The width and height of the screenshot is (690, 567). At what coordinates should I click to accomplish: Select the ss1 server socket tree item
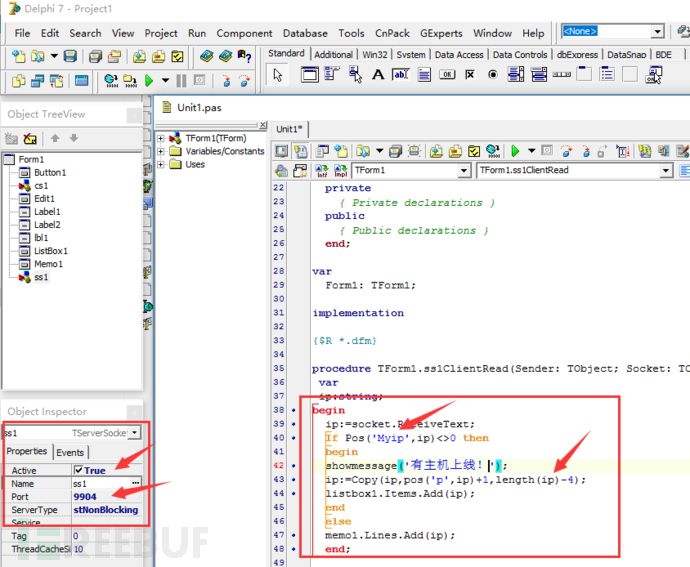[x=40, y=277]
